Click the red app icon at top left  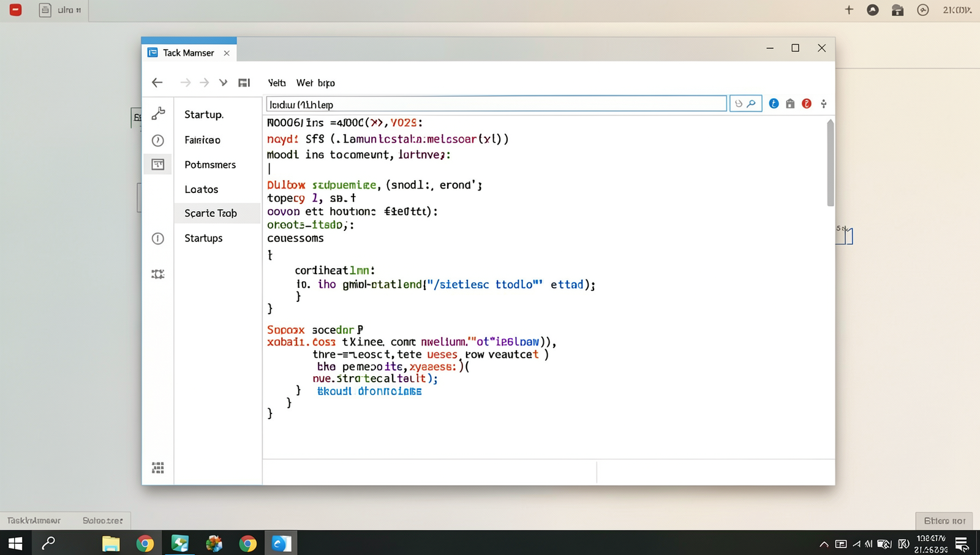coord(15,10)
